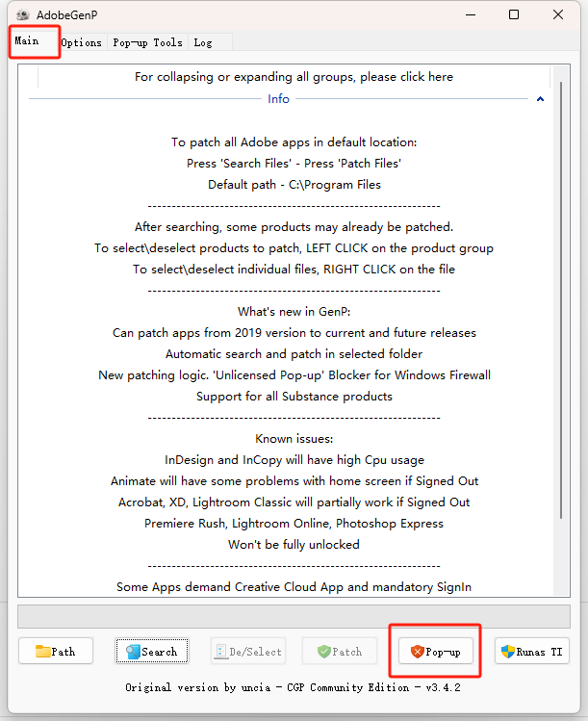
Task: Collapse the Info group chevron
Action: pyautogui.click(x=540, y=99)
